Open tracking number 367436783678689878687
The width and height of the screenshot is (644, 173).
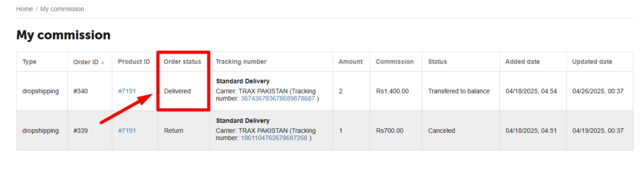coord(278,98)
